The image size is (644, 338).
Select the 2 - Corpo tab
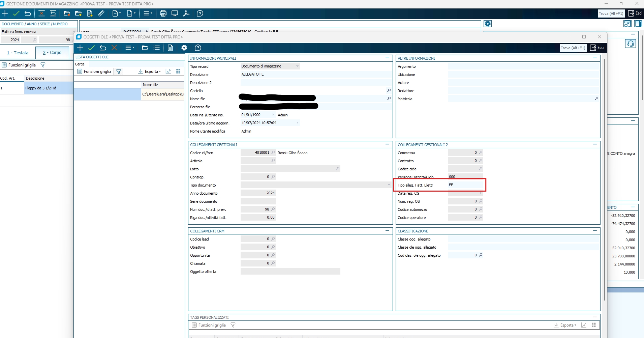tap(52, 53)
